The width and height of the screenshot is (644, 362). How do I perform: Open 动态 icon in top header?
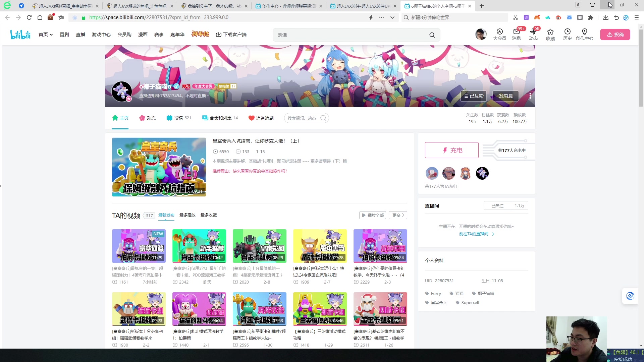[x=533, y=35]
